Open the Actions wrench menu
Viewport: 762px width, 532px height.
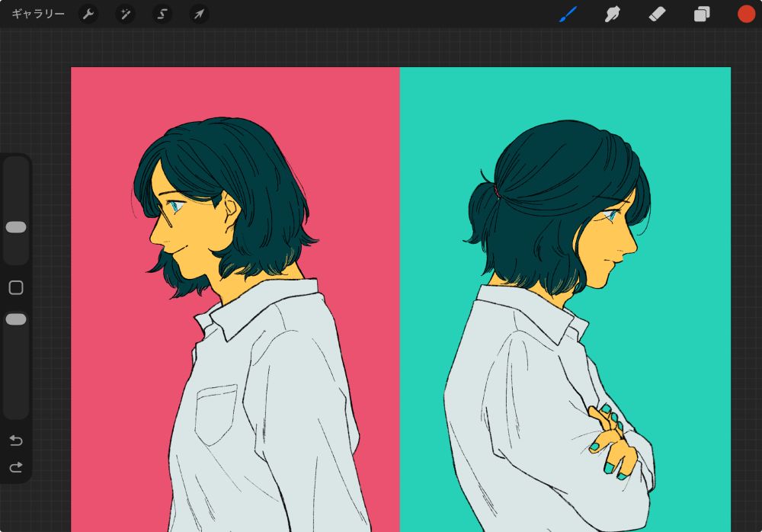pyautogui.click(x=88, y=14)
